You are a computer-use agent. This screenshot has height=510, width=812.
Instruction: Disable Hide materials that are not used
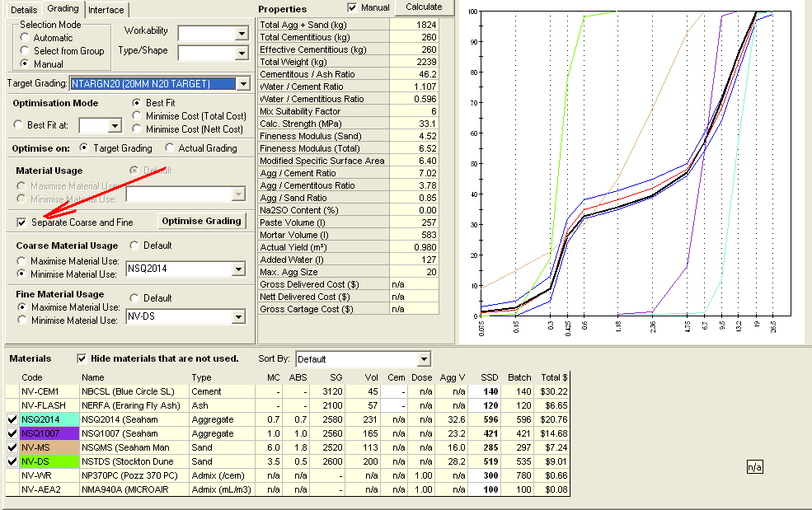82,358
